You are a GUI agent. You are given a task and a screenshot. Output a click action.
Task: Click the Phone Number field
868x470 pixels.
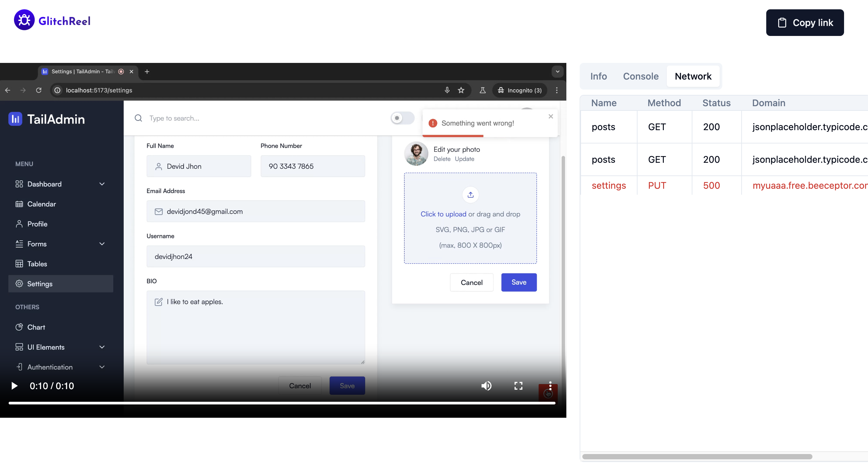click(x=313, y=166)
